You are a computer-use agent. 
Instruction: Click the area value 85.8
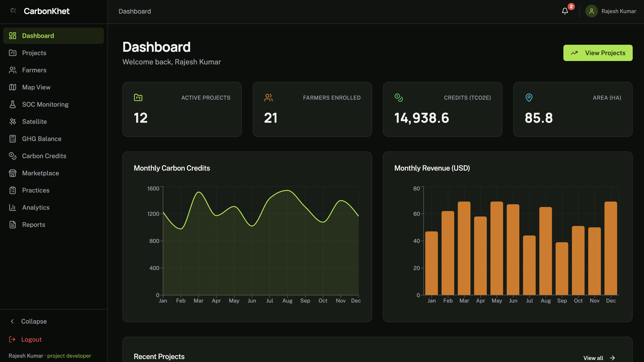[539, 118]
